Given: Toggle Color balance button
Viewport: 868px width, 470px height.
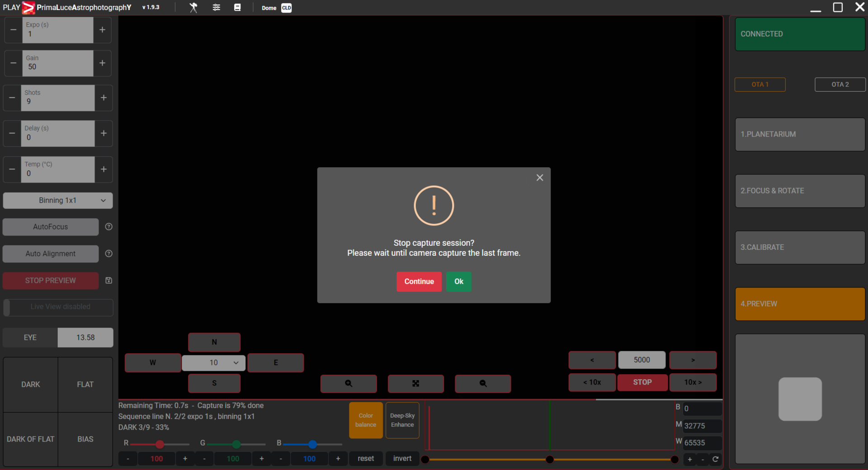Looking at the screenshot, I should pyautogui.click(x=366, y=420).
